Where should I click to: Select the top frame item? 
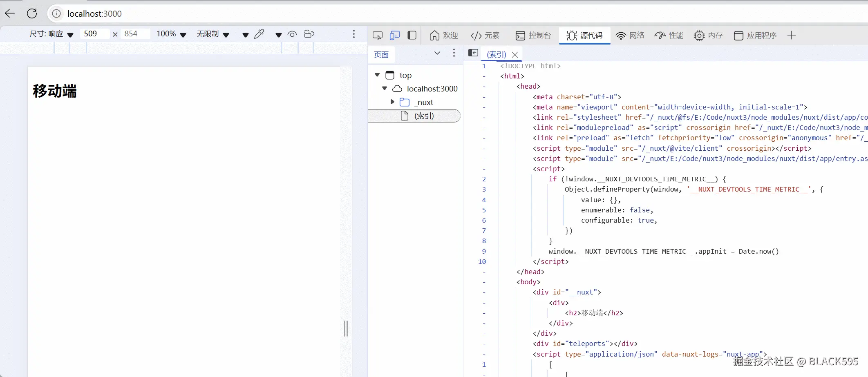coord(405,75)
